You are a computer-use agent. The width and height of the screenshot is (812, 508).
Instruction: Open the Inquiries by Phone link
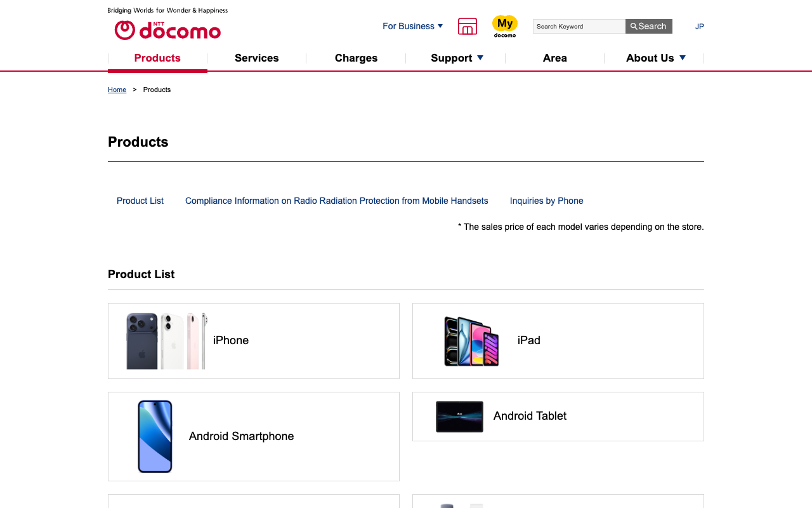tap(546, 201)
